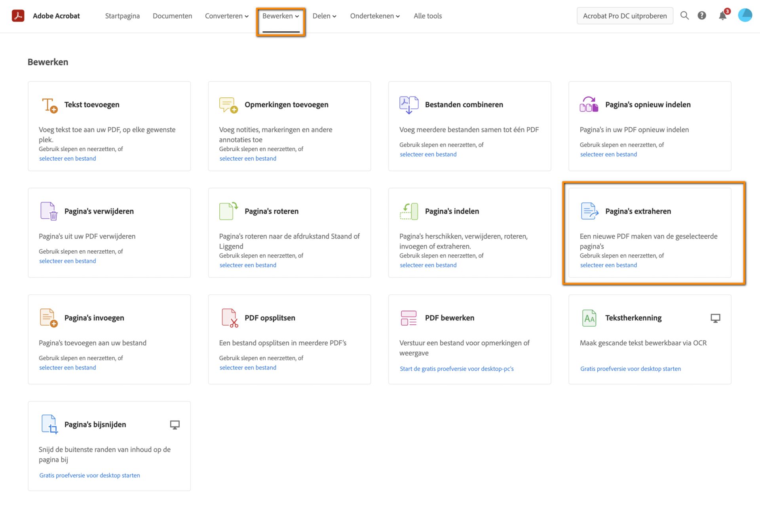The image size is (760, 532).
Task: Click 'Start de gratis proefversie voor desktop-pc's' link
Action: (x=456, y=369)
